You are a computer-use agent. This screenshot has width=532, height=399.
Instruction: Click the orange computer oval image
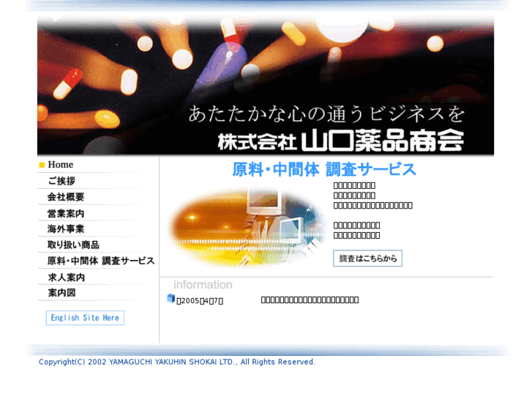[x=247, y=228]
